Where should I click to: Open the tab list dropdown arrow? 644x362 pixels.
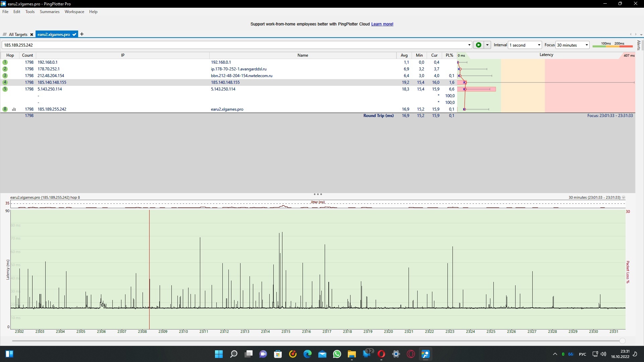641,35
